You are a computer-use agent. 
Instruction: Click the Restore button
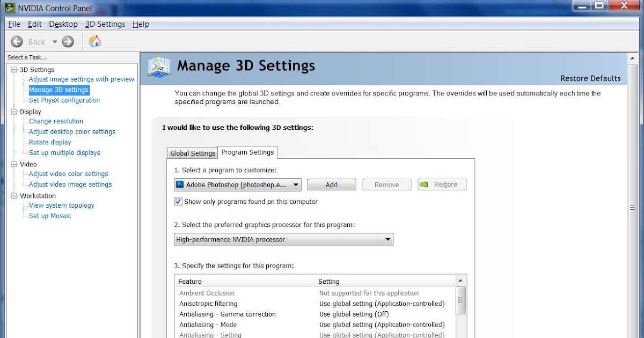[x=442, y=185]
